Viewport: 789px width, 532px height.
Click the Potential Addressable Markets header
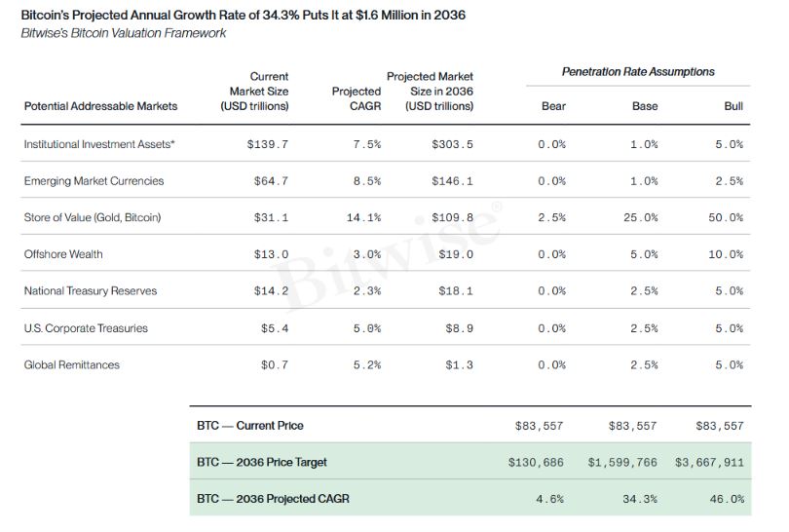(x=100, y=106)
